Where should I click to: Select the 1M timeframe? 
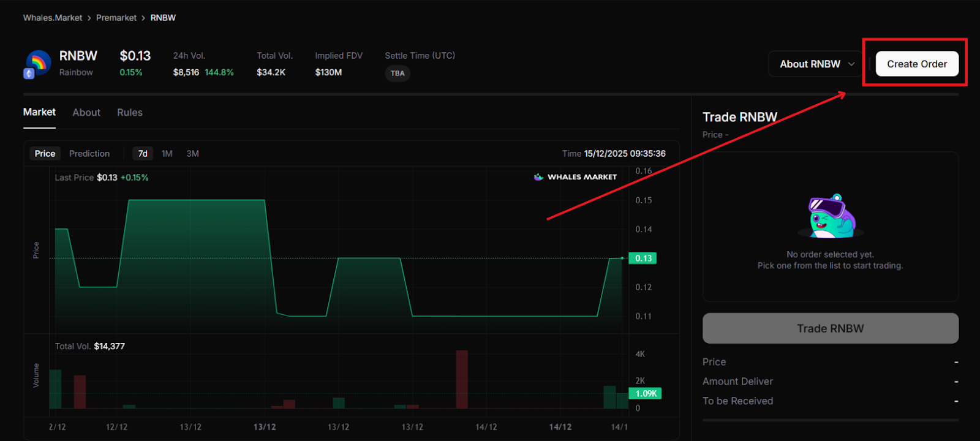[x=167, y=154]
